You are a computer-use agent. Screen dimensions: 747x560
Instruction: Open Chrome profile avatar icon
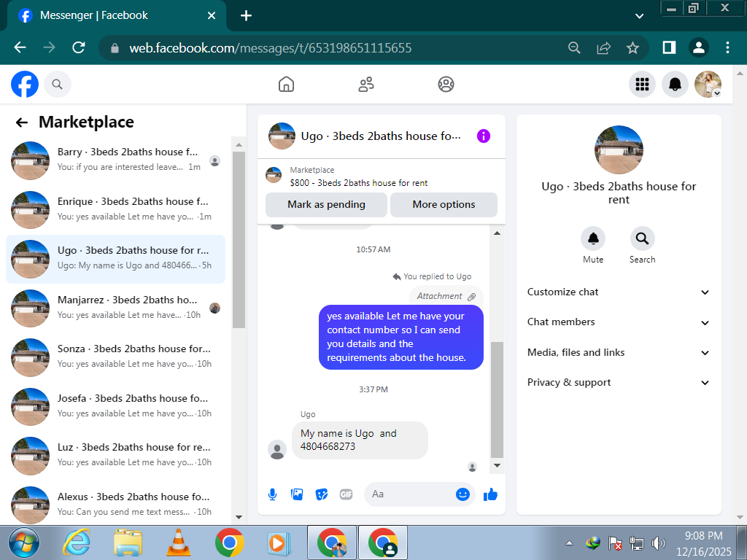[698, 47]
